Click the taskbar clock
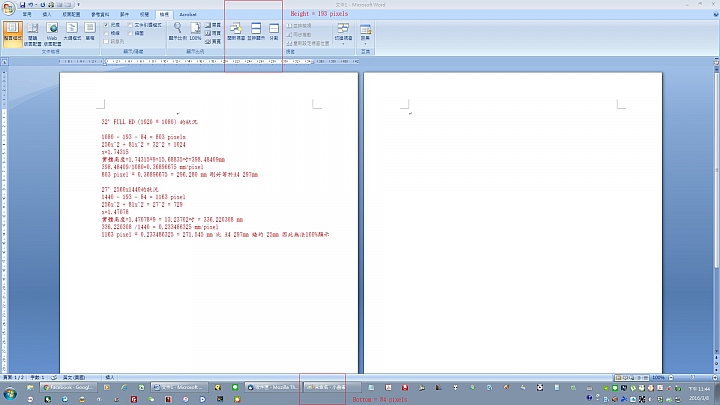The width and height of the screenshot is (720, 405). tap(699, 394)
